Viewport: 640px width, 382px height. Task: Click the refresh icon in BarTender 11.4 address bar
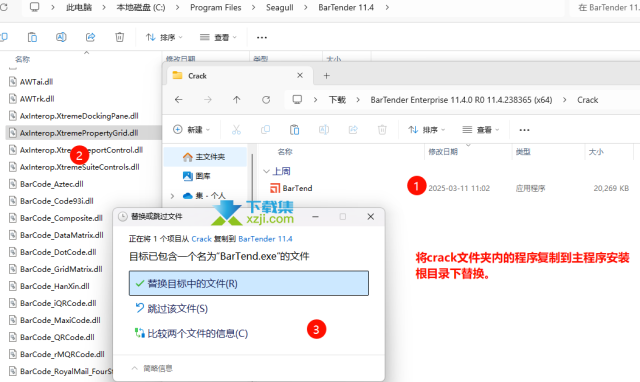pos(3,7)
